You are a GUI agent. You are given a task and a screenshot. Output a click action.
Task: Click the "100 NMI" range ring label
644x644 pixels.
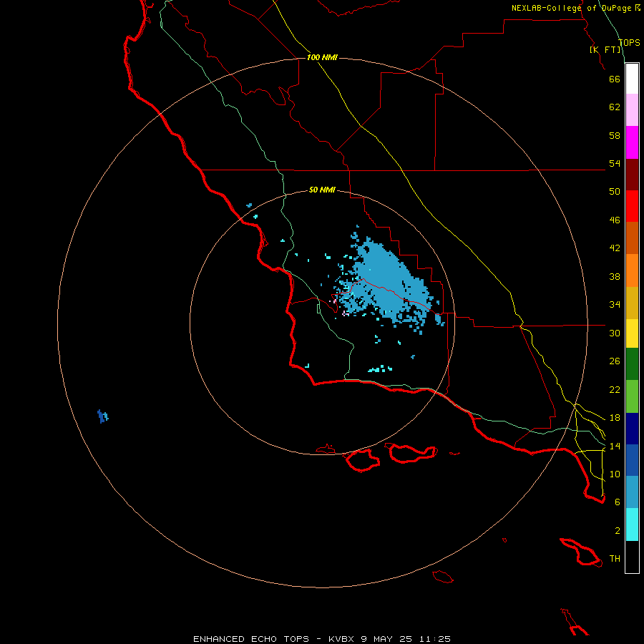(322, 57)
